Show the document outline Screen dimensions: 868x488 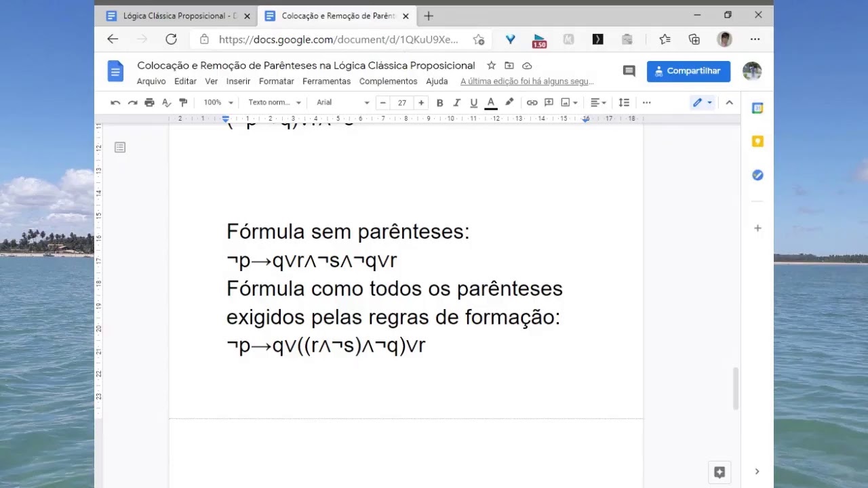tap(120, 147)
